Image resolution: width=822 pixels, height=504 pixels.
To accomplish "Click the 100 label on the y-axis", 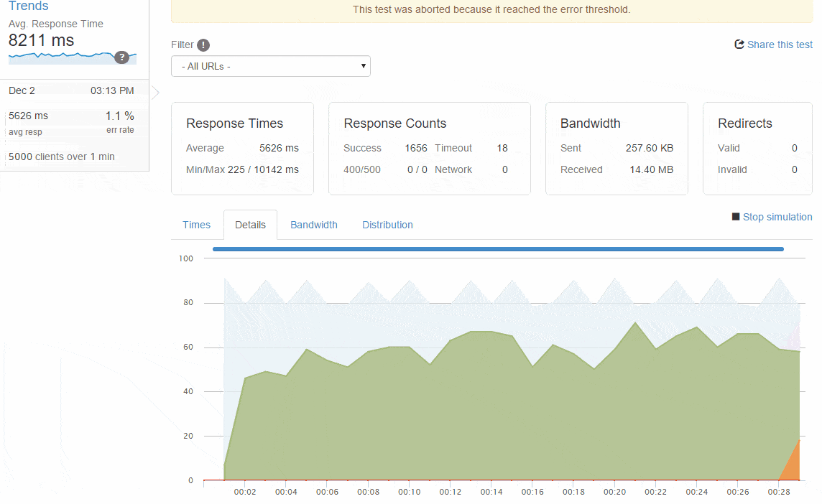I will [185, 258].
